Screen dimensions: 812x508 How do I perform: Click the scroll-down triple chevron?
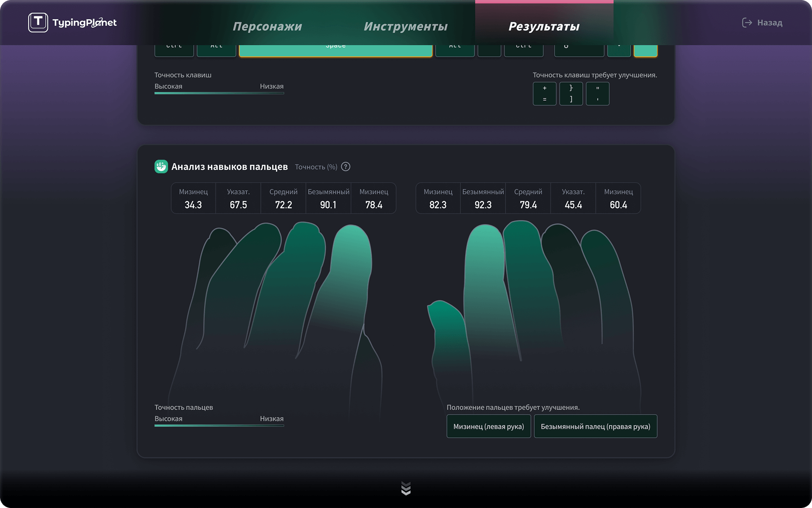[x=406, y=488]
